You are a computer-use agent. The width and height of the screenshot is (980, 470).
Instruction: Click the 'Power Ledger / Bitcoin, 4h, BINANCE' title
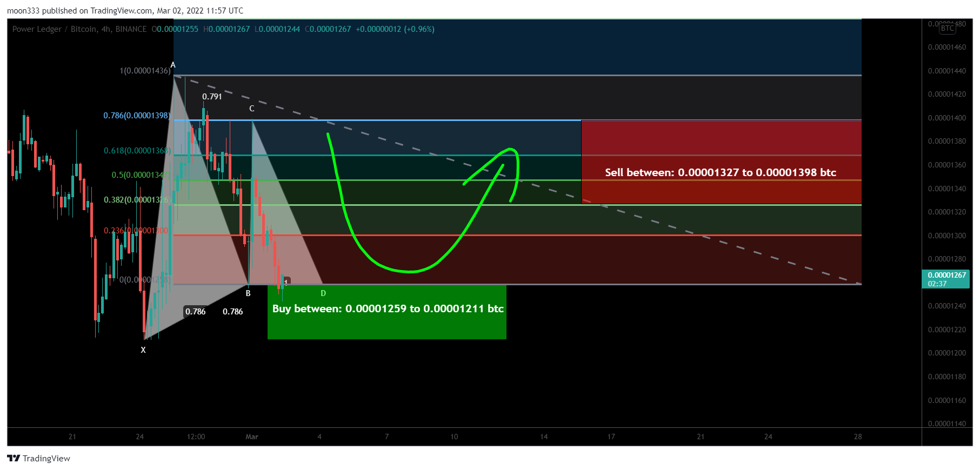(x=79, y=29)
